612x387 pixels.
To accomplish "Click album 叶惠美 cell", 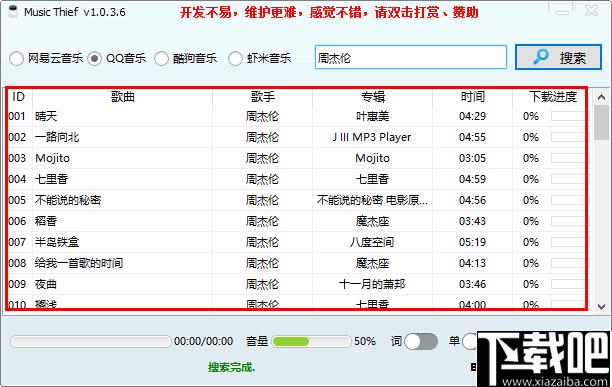I will tap(372, 116).
